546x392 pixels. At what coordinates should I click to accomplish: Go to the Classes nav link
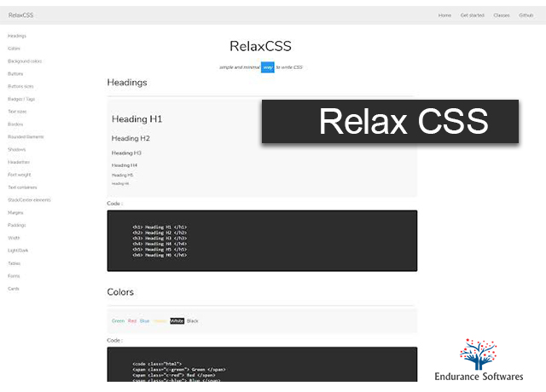pos(502,15)
